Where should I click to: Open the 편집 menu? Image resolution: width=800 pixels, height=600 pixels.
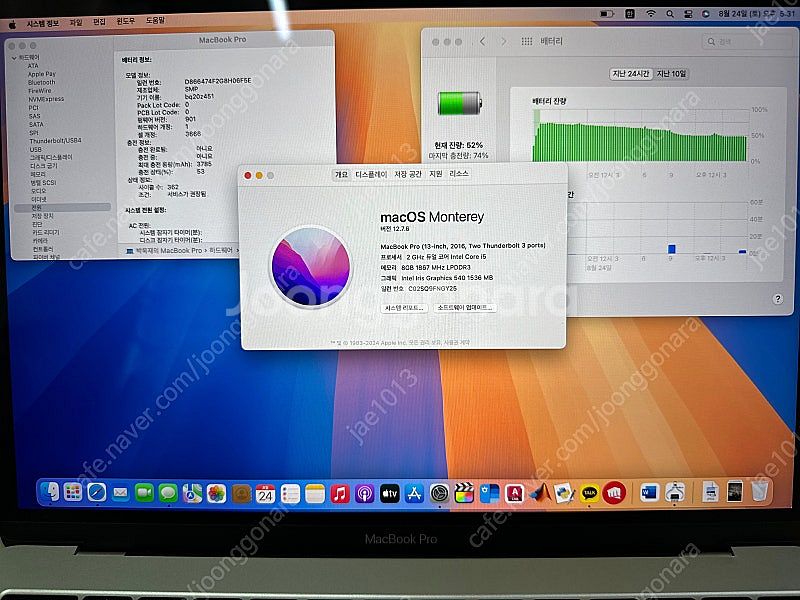pos(99,21)
